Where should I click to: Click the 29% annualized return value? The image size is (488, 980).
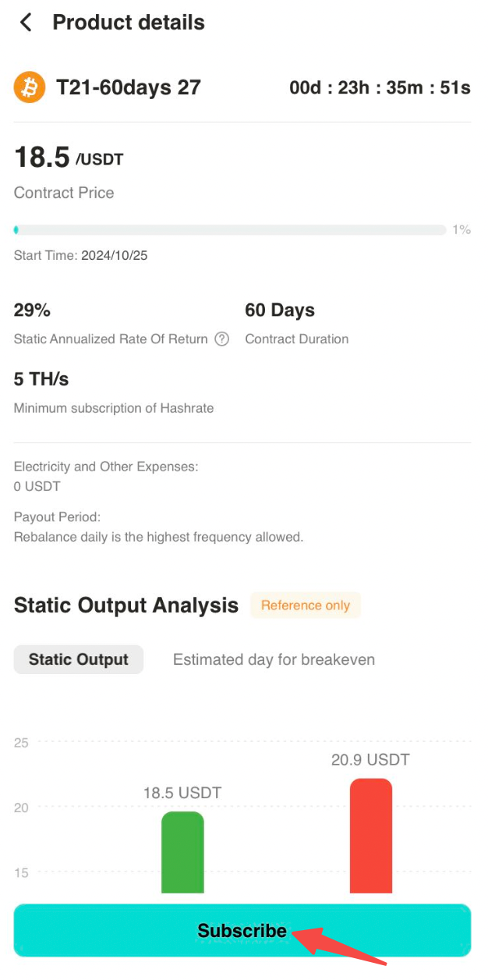pyautogui.click(x=32, y=310)
